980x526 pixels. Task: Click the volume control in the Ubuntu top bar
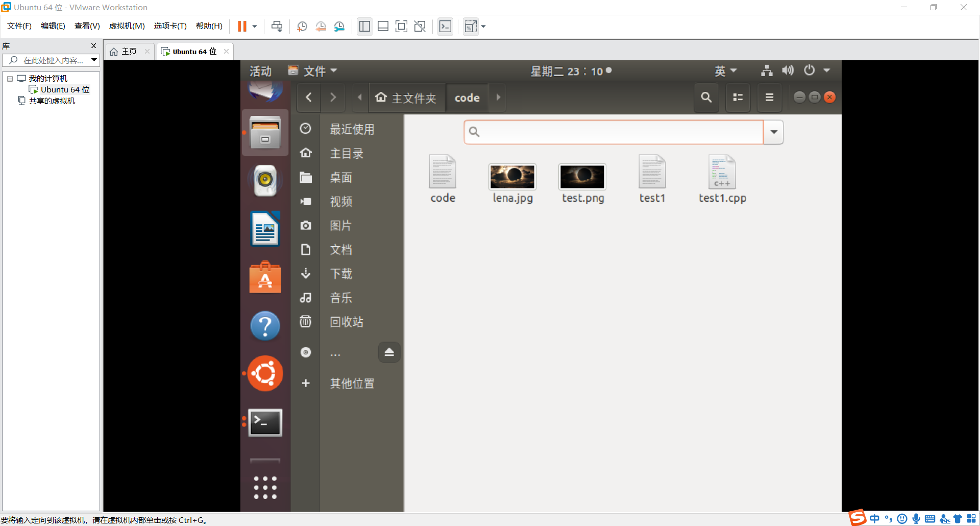(x=788, y=70)
